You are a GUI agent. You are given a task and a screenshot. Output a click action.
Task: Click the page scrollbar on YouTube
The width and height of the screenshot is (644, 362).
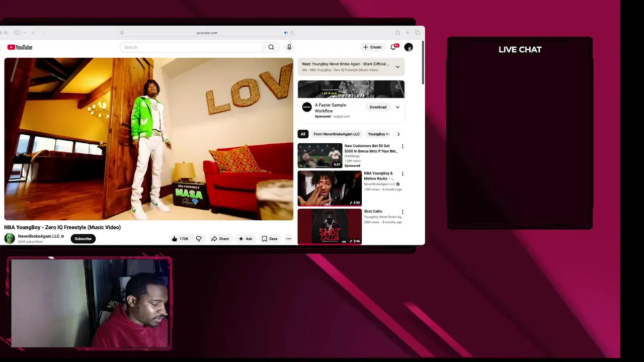pyautogui.click(x=423, y=63)
